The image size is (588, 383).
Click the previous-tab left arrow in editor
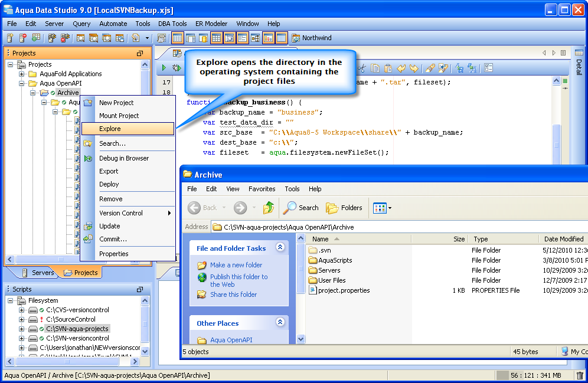[544, 53]
